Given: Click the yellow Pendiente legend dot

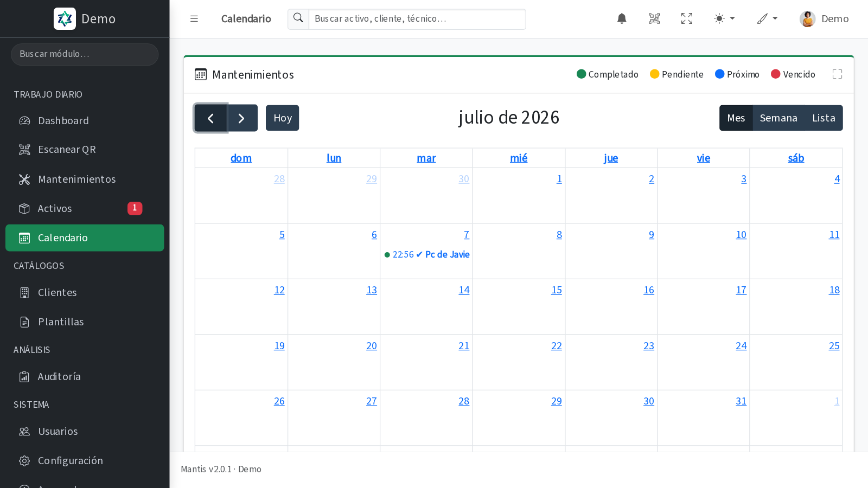Looking at the screenshot, I should click(655, 74).
